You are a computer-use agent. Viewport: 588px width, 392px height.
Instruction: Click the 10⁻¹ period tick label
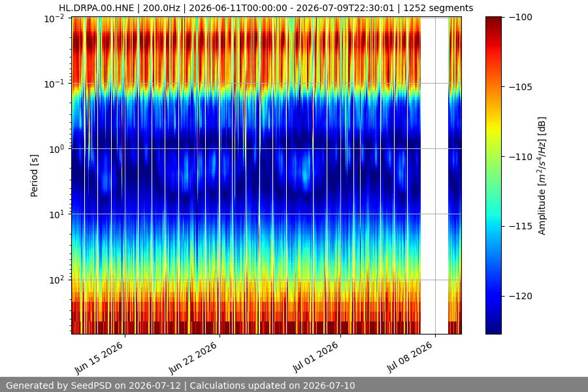click(54, 84)
